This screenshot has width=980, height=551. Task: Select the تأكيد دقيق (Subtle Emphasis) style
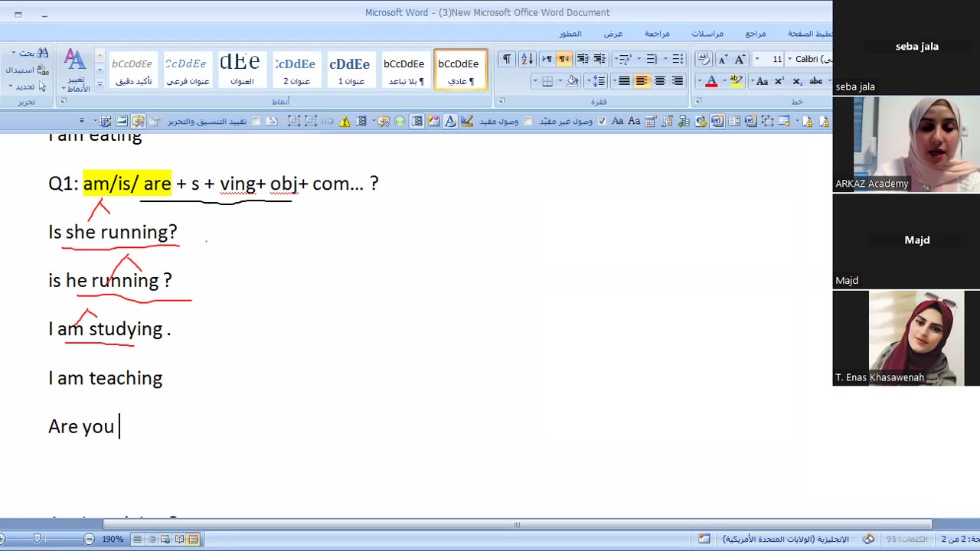[133, 70]
